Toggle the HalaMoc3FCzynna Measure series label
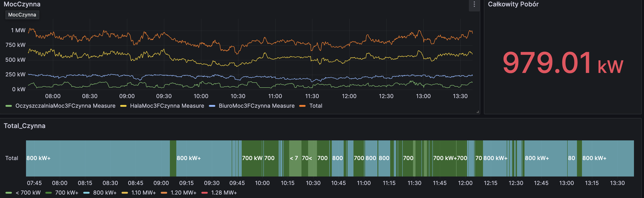This screenshot has width=644, height=198. coord(167,106)
